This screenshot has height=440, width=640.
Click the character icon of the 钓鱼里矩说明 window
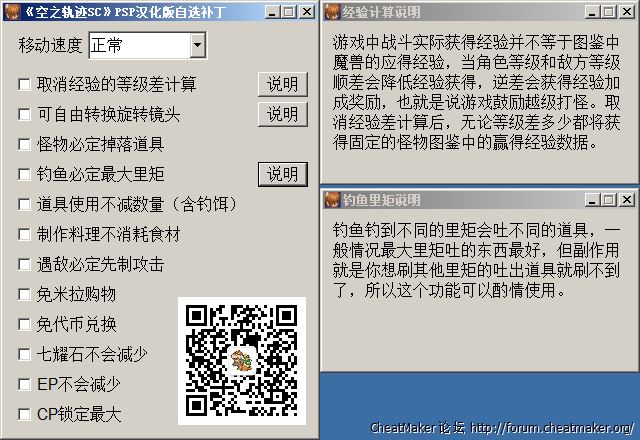(x=332, y=200)
